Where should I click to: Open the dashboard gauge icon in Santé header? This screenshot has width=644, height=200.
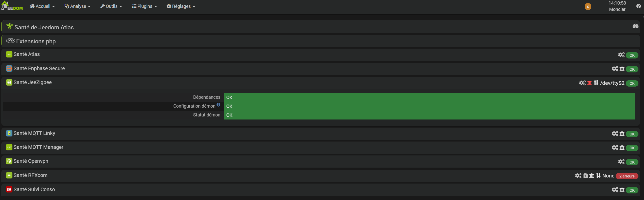635,26
